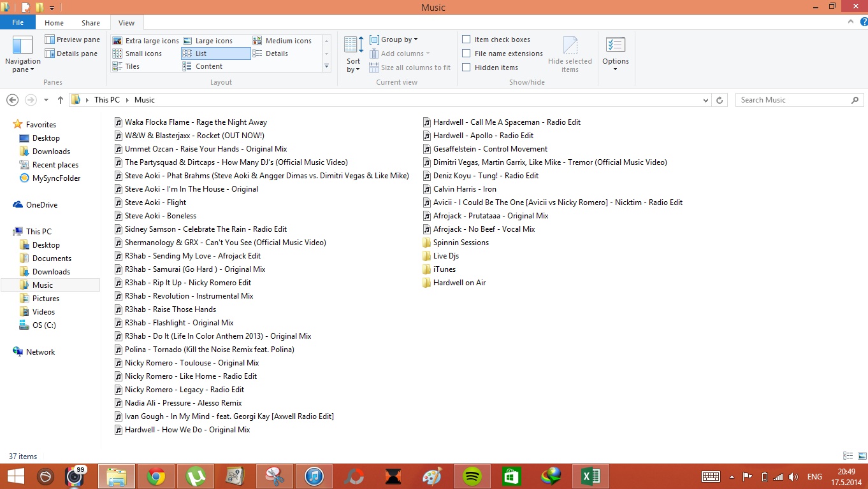Select the Content layout
The height and width of the screenshot is (489, 868).
(x=203, y=66)
